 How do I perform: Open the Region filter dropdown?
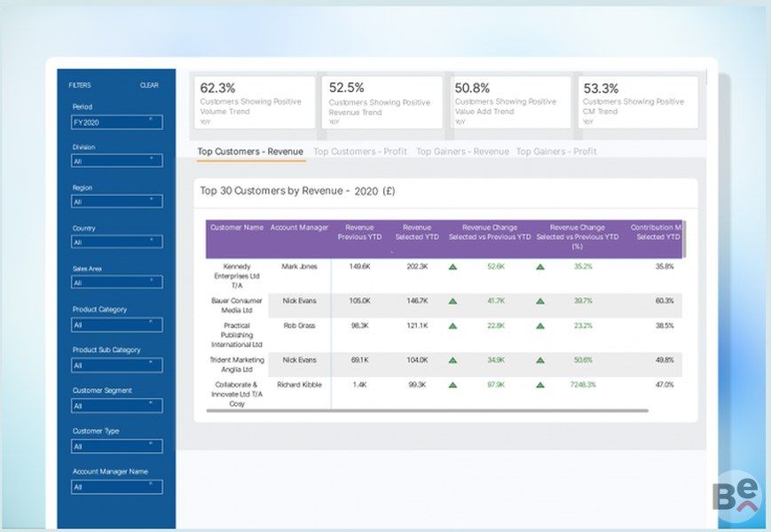[117, 201]
